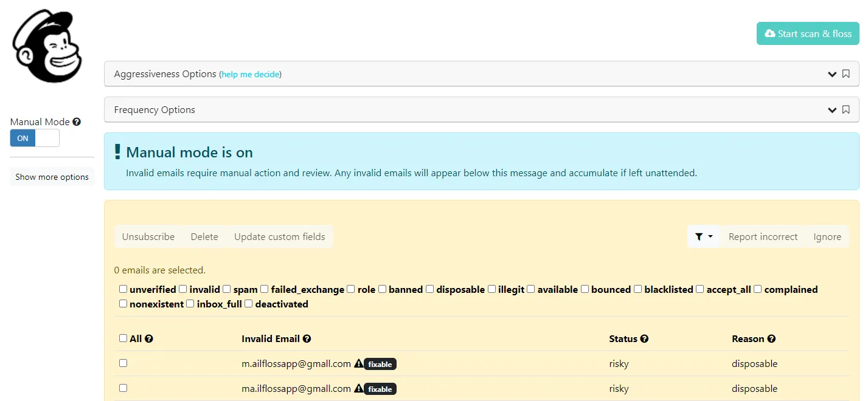This screenshot has width=868, height=401.
Task: Click the bookmark icon on Aggressiveness Options
Action: click(x=845, y=74)
